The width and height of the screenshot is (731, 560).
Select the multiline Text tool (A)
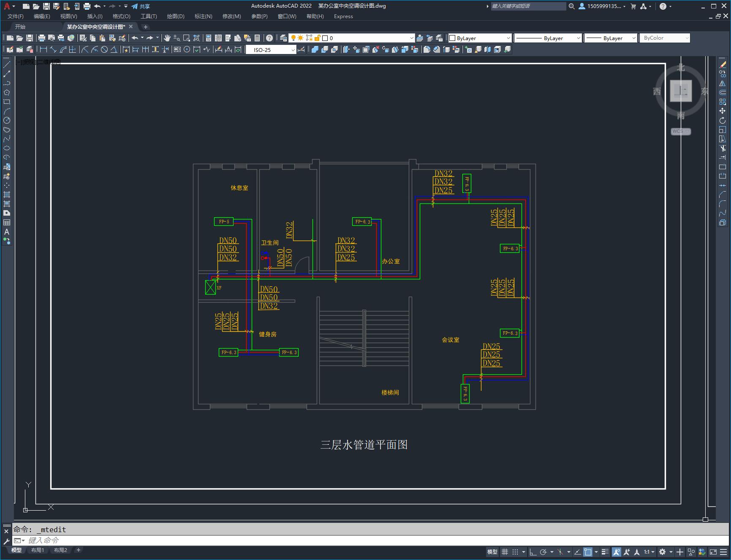[x=7, y=232]
